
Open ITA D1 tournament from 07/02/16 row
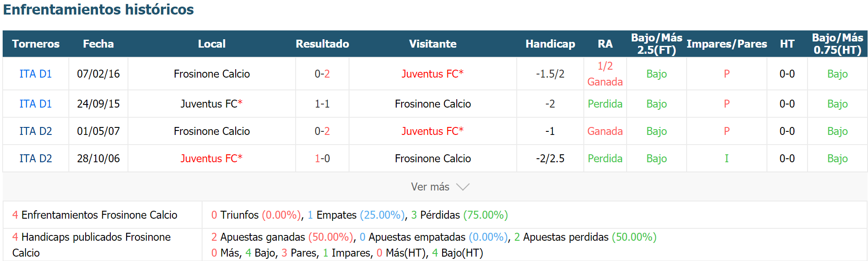[x=36, y=74]
